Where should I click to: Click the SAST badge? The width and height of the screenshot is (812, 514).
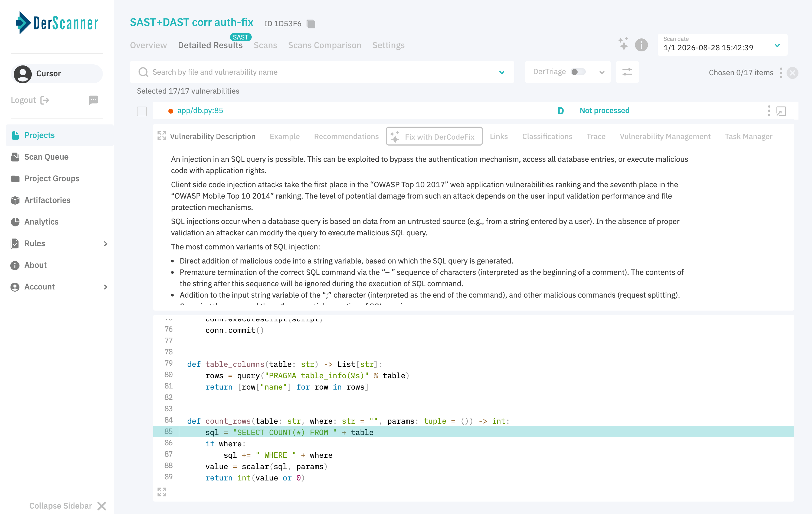pos(240,37)
